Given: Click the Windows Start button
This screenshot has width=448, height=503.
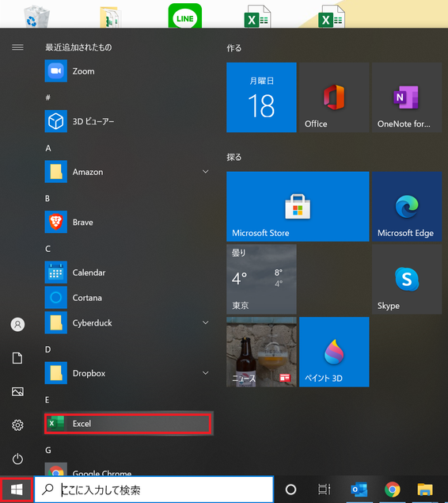Looking at the screenshot, I should click(x=17, y=490).
